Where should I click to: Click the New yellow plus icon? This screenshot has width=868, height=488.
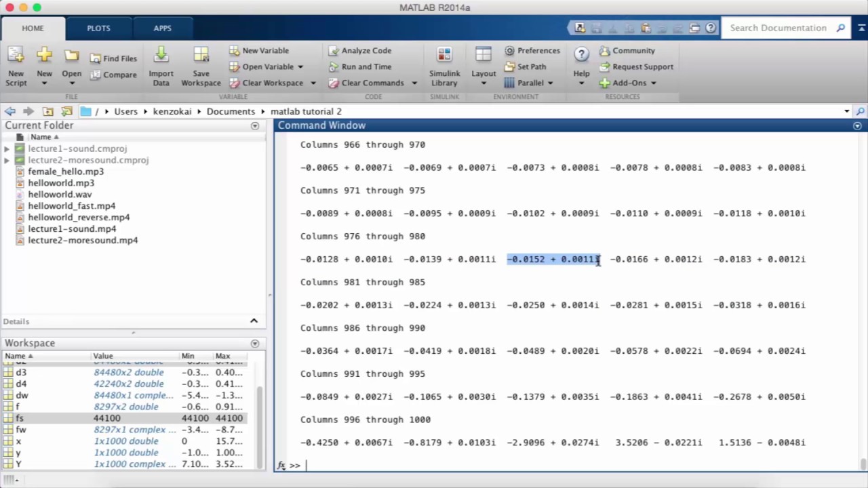pos(44,55)
